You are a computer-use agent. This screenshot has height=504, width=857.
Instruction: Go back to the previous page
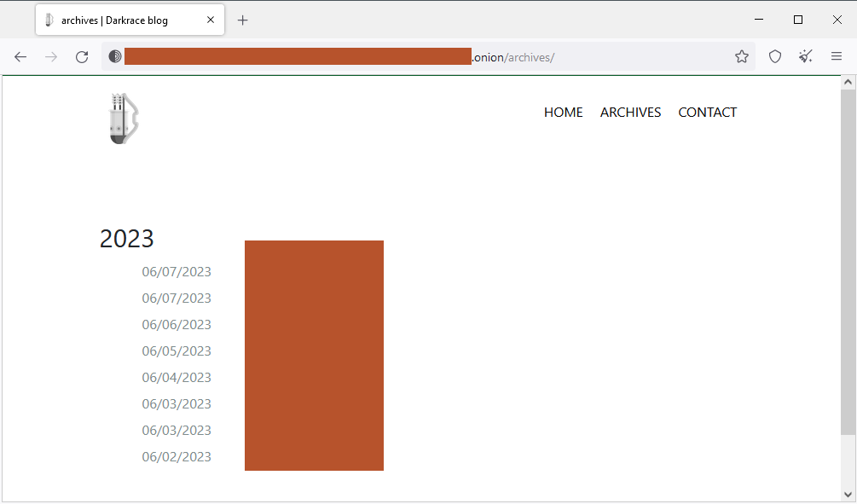pyautogui.click(x=20, y=57)
